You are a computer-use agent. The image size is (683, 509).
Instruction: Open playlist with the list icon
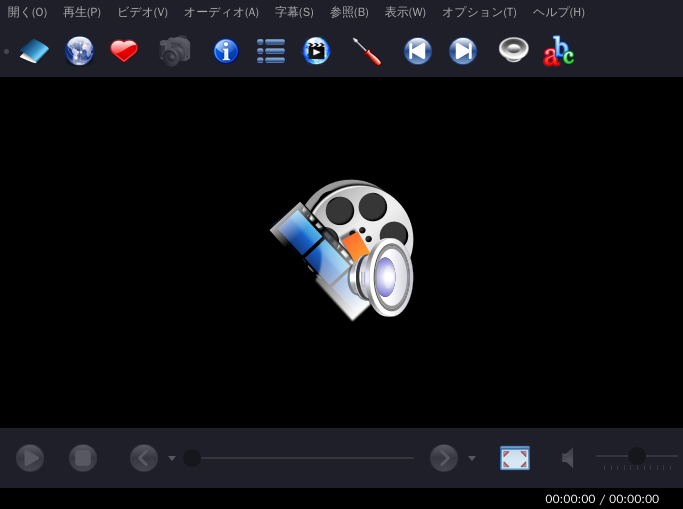tap(271, 51)
